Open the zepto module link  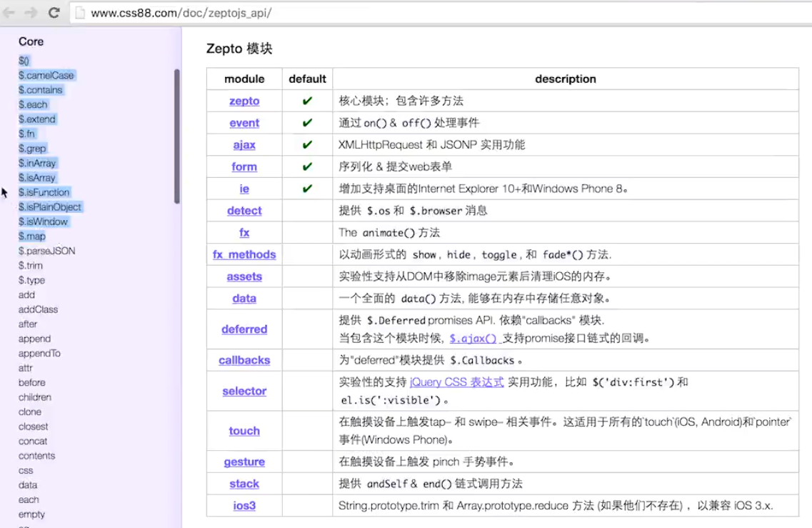pos(244,101)
